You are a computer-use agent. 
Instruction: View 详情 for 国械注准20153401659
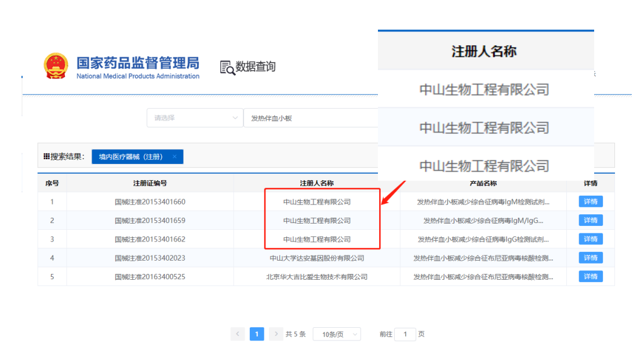591,221
